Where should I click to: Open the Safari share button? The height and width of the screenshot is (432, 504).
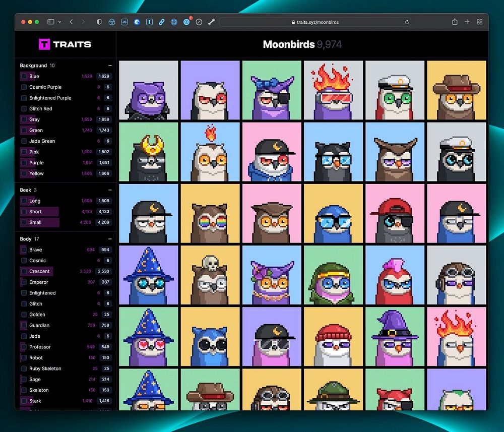pyautogui.click(x=455, y=22)
